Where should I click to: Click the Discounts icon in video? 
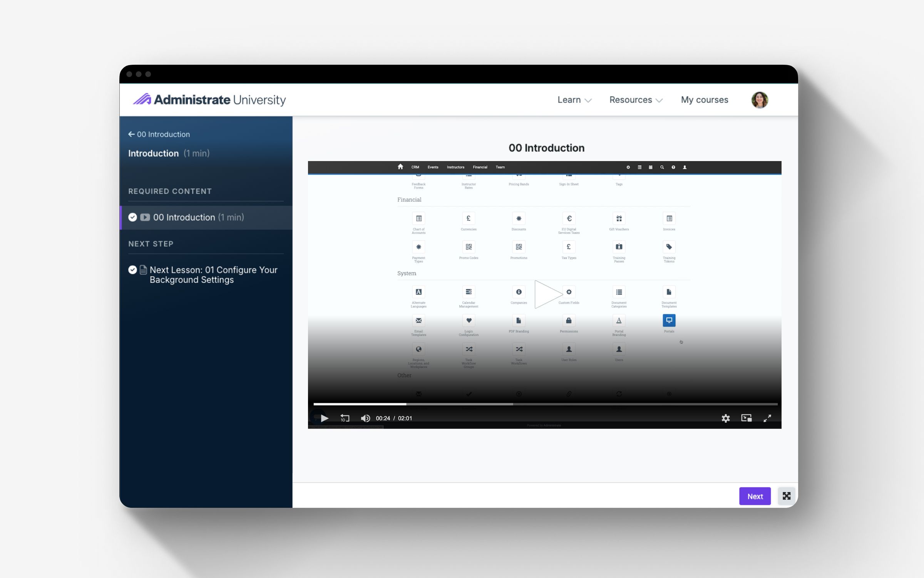click(519, 218)
